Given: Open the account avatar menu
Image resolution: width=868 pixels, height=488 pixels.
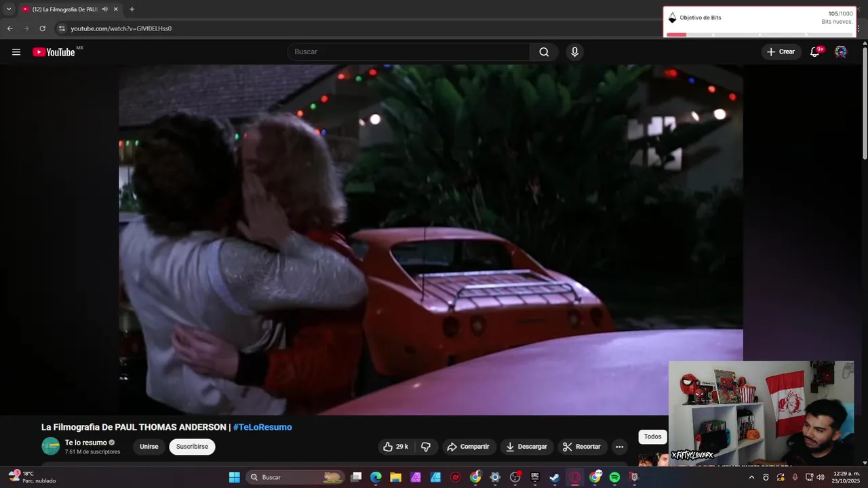Looking at the screenshot, I should tap(841, 52).
